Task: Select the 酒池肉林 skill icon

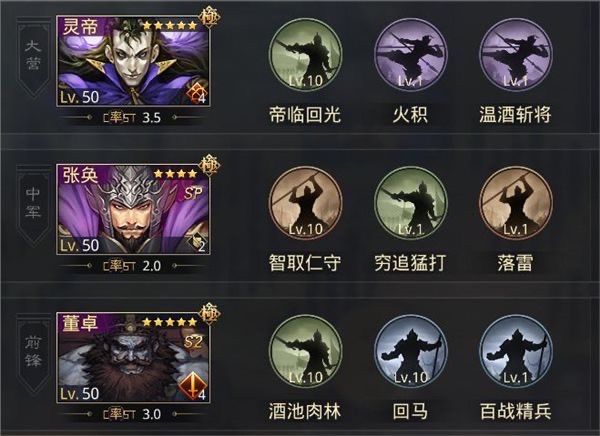Action: (305, 351)
